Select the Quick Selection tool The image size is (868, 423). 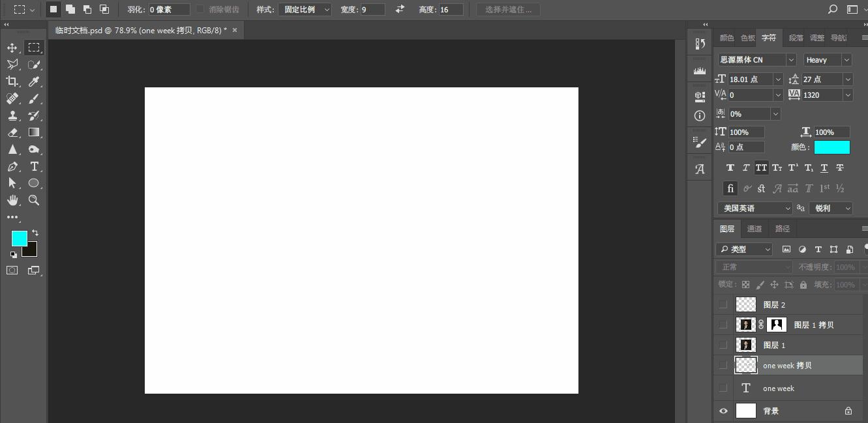pos(34,65)
